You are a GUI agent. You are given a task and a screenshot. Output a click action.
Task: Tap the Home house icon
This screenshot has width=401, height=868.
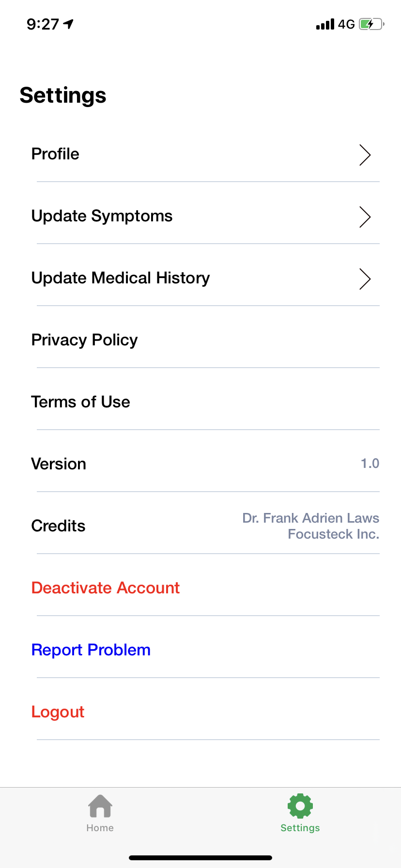(x=100, y=806)
